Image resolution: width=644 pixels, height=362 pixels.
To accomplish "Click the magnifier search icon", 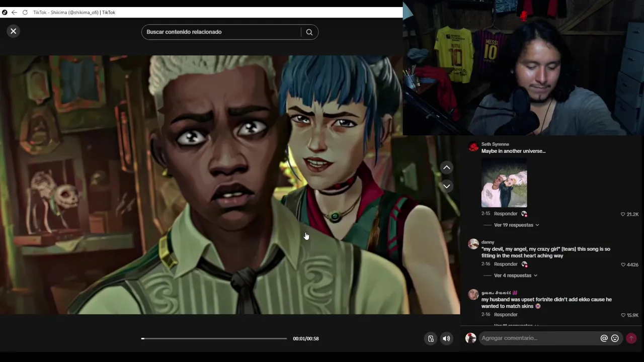I will (309, 32).
